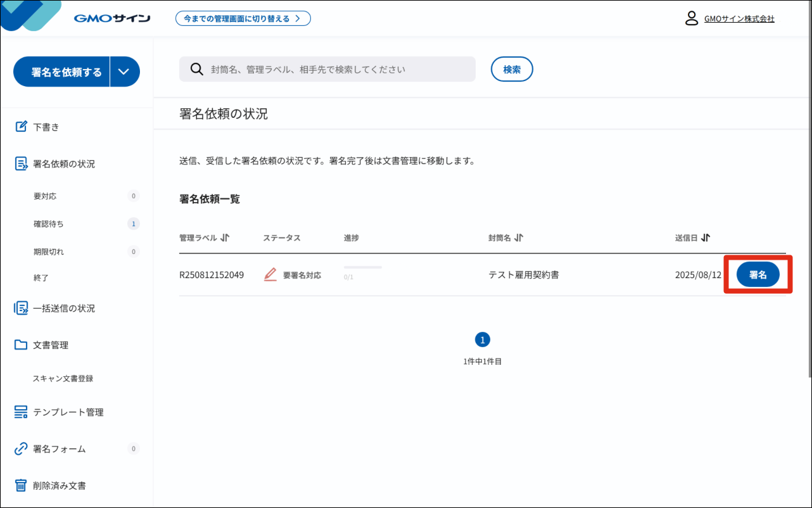Sort the list by 封筒名
Screen dimensions: 812x508
(519, 238)
